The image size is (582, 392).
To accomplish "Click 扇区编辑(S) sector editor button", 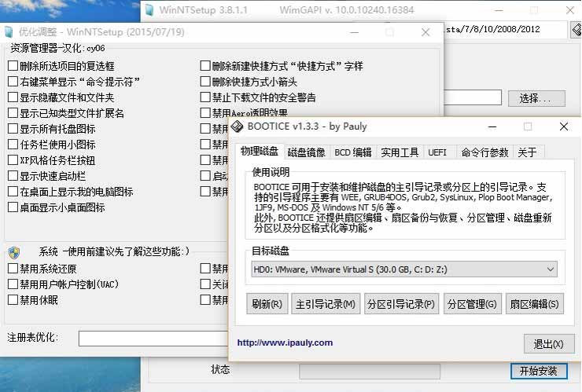I will (535, 304).
